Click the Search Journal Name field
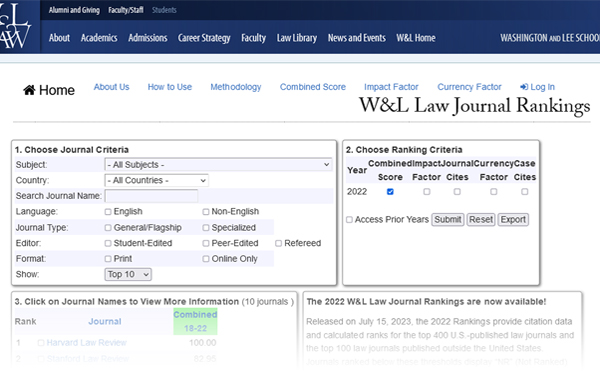This screenshot has height=377, width=600. [x=152, y=196]
